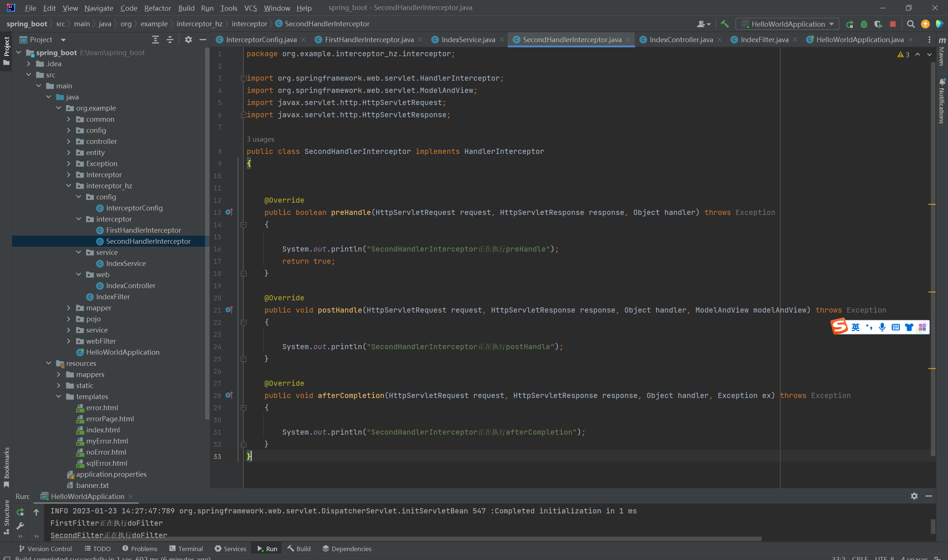948x560 pixels.
Task: Click override gutter icon beside preHandle
Action: (x=229, y=212)
